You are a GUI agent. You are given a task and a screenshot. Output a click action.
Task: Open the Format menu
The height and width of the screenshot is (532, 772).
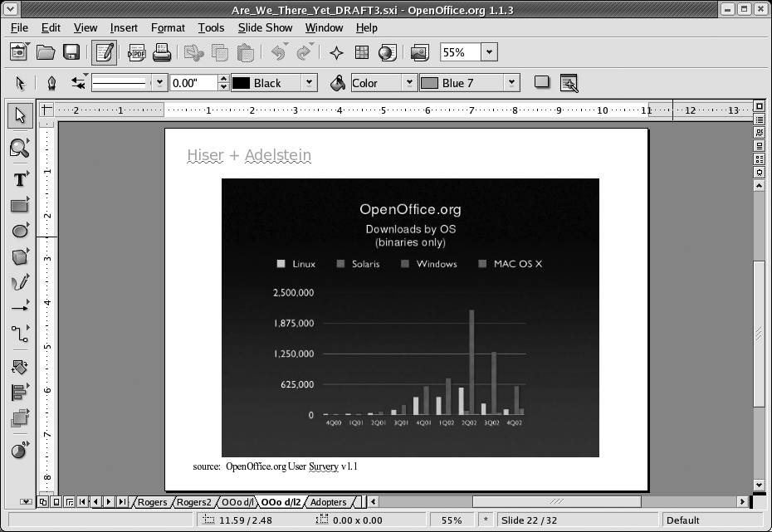point(168,27)
